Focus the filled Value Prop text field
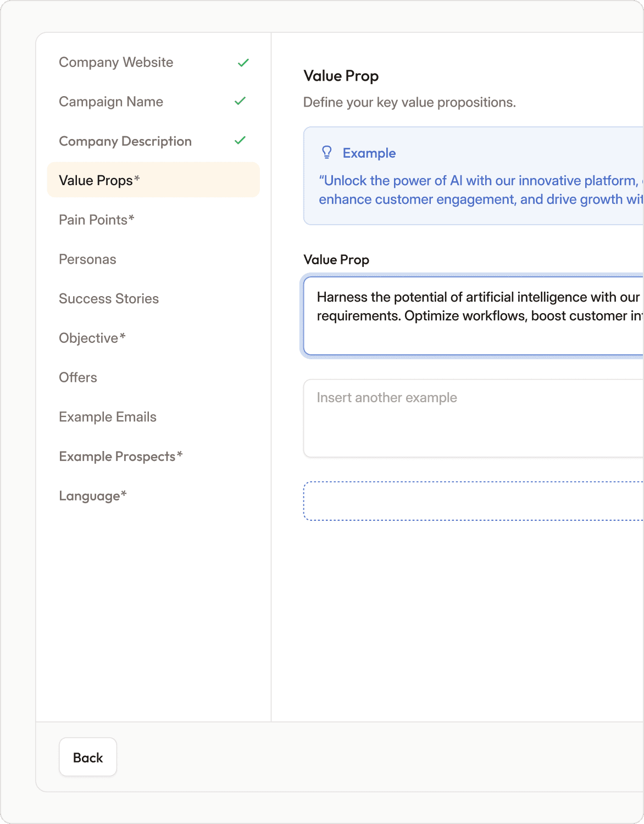The height and width of the screenshot is (824, 644). 473,316
